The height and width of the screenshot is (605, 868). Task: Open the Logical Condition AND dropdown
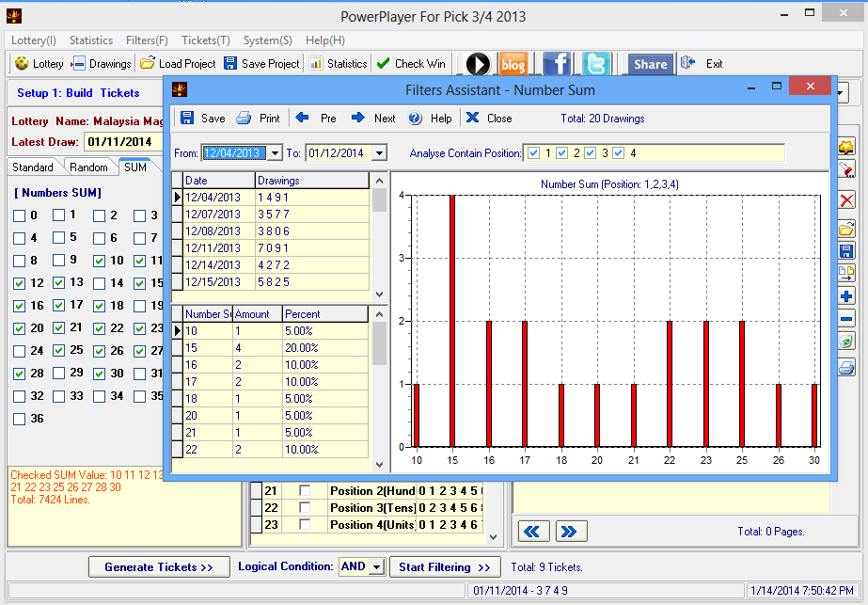(376, 566)
